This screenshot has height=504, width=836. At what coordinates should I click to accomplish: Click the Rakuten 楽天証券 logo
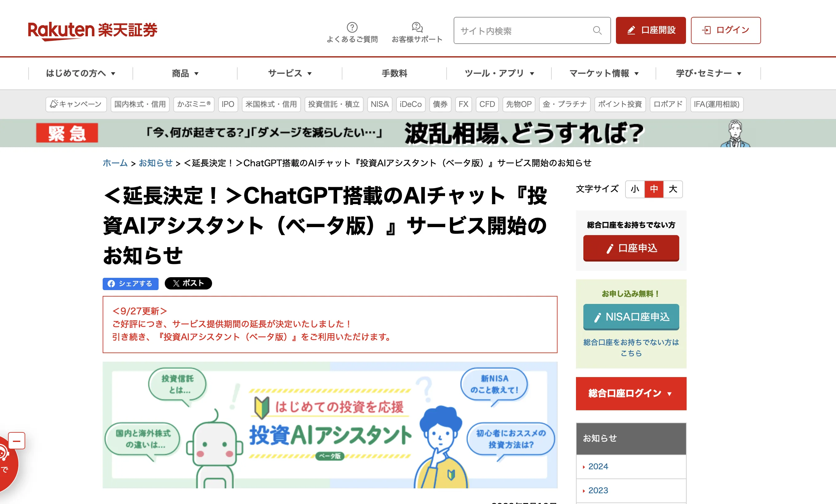(x=92, y=30)
